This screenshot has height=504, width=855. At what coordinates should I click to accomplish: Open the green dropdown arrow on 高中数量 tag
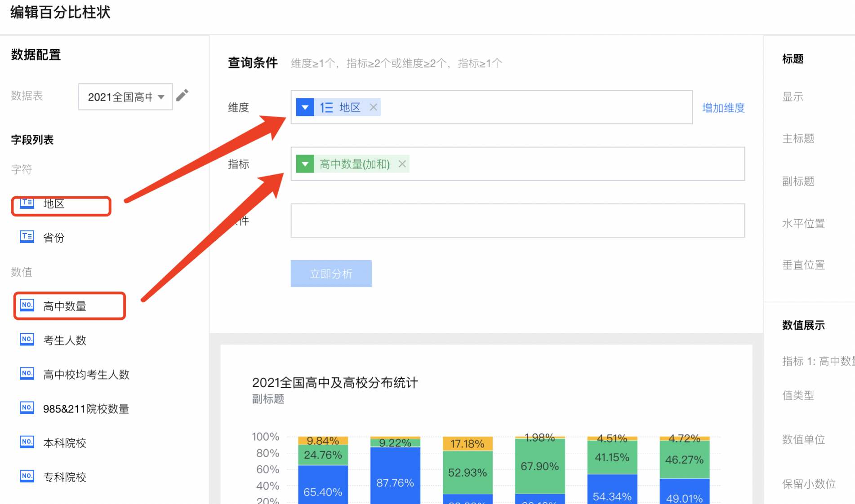[x=305, y=164]
